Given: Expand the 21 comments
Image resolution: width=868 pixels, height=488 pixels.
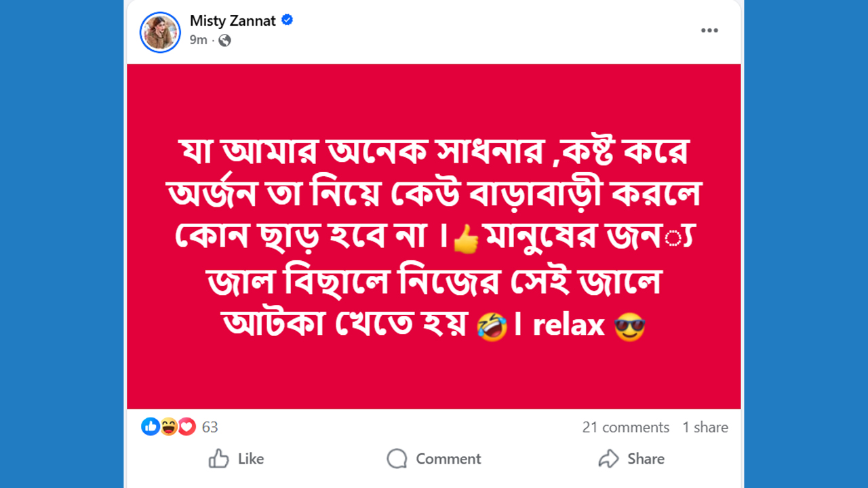Looking at the screenshot, I should (x=625, y=427).
